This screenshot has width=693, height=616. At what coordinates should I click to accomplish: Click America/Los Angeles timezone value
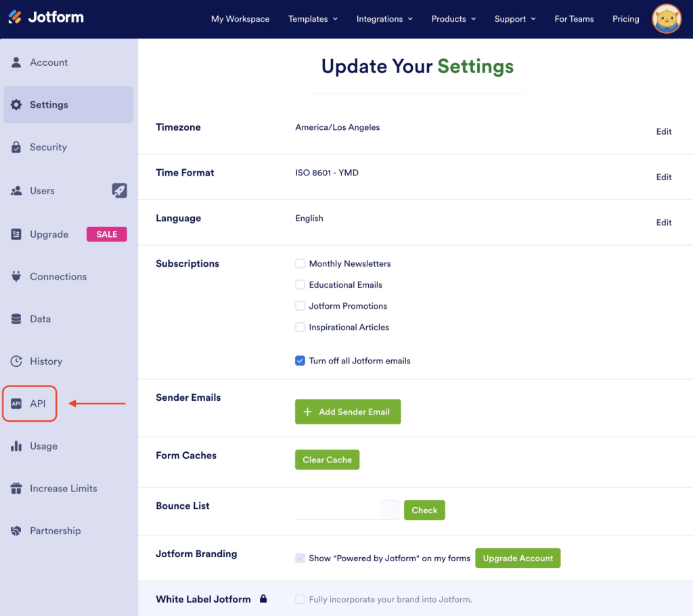pyautogui.click(x=337, y=127)
